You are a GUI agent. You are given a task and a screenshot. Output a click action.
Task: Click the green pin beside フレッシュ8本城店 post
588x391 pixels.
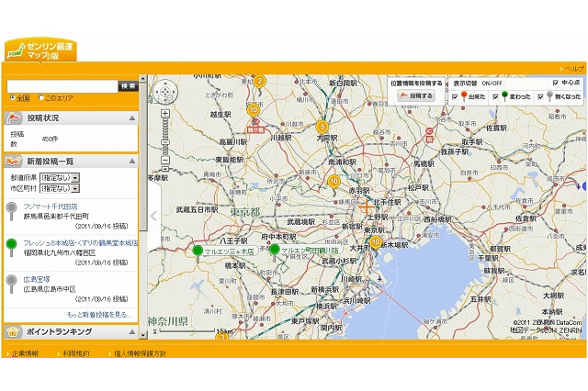point(11,246)
